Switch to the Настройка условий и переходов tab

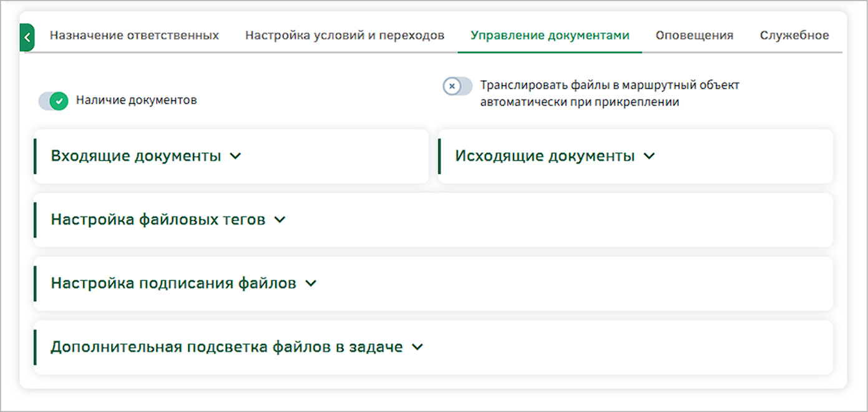click(x=344, y=36)
